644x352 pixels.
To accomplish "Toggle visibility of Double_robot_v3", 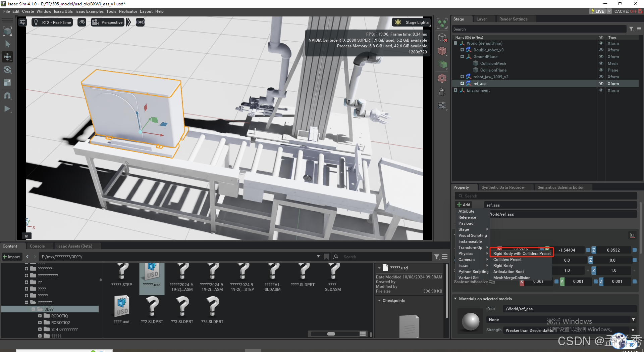I will 601,50.
